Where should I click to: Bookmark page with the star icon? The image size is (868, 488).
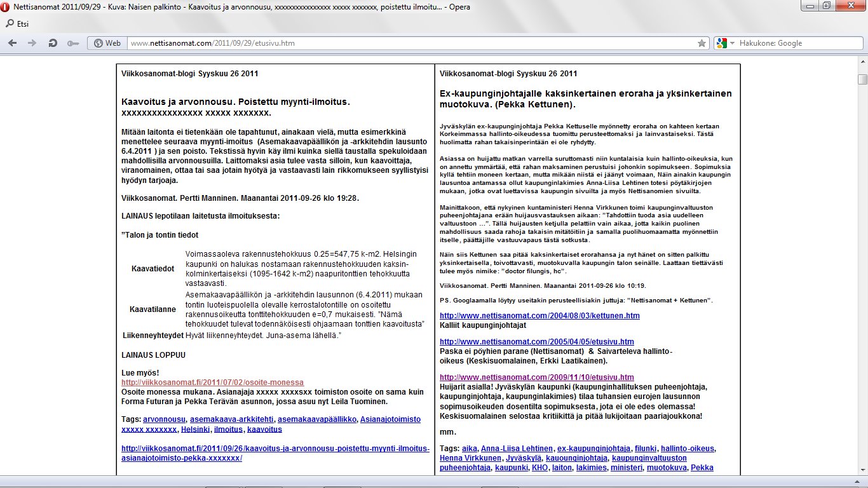(x=702, y=43)
